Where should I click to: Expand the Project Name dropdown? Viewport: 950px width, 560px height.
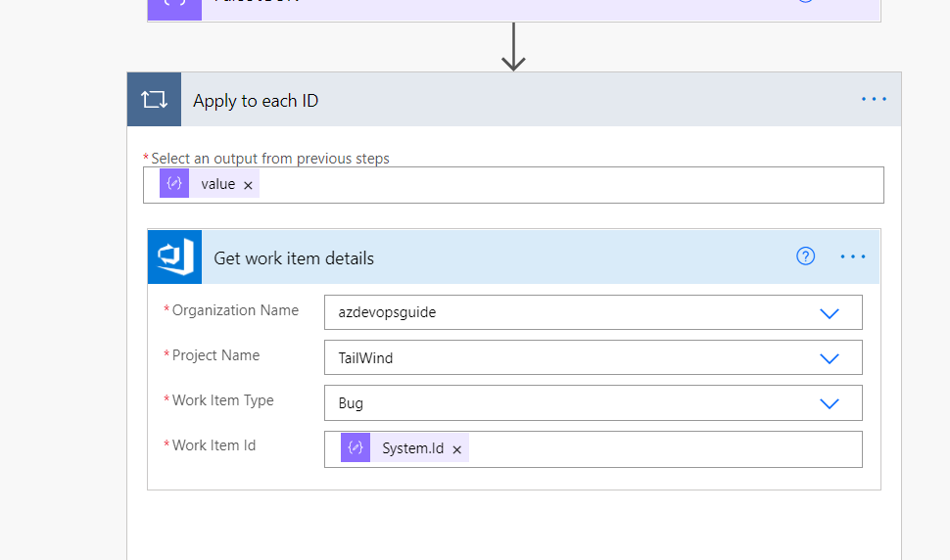[x=829, y=358]
